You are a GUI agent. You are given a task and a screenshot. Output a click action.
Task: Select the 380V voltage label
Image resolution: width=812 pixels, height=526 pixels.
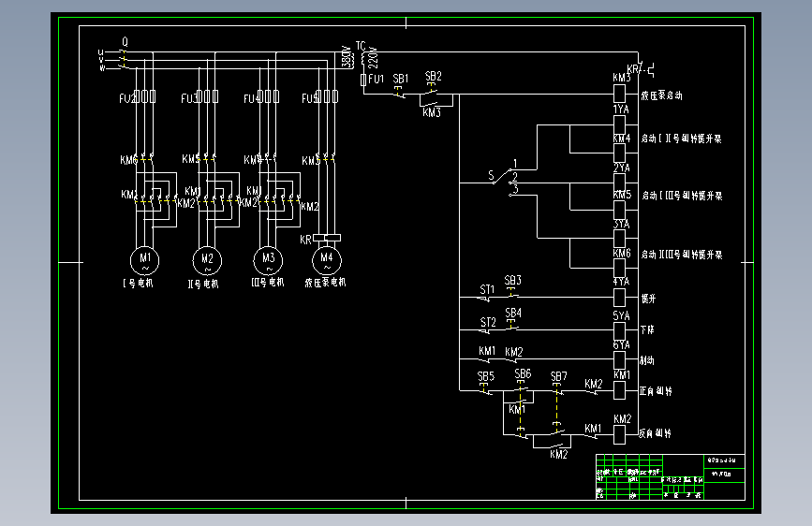(346, 57)
